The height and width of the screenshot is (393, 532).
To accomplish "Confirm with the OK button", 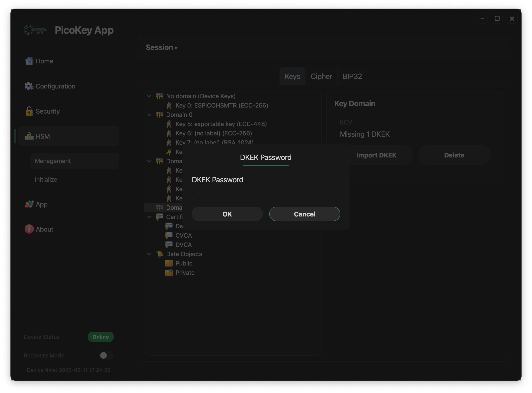I will (227, 214).
